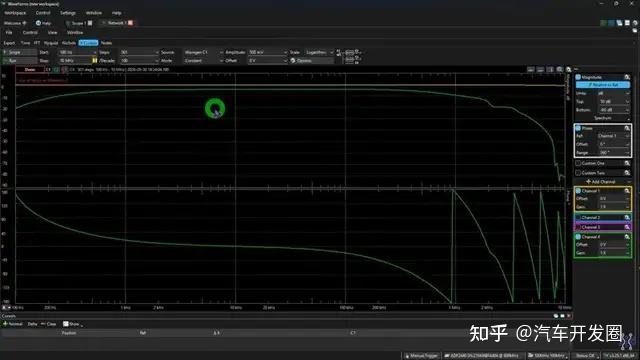The width and height of the screenshot is (640, 360).
Task: Click the Phase panel magnifier icon
Action: pyautogui.click(x=627, y=128)
